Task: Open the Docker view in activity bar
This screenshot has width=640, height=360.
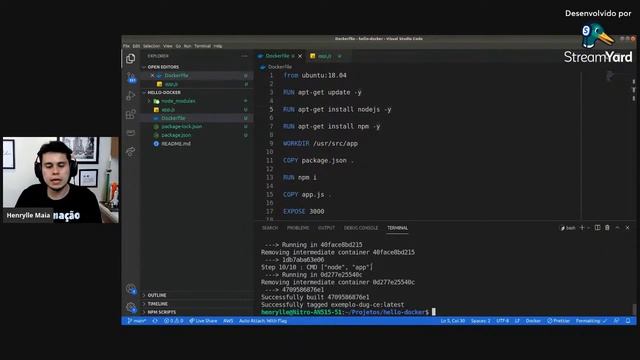Action: pos(131,133)
